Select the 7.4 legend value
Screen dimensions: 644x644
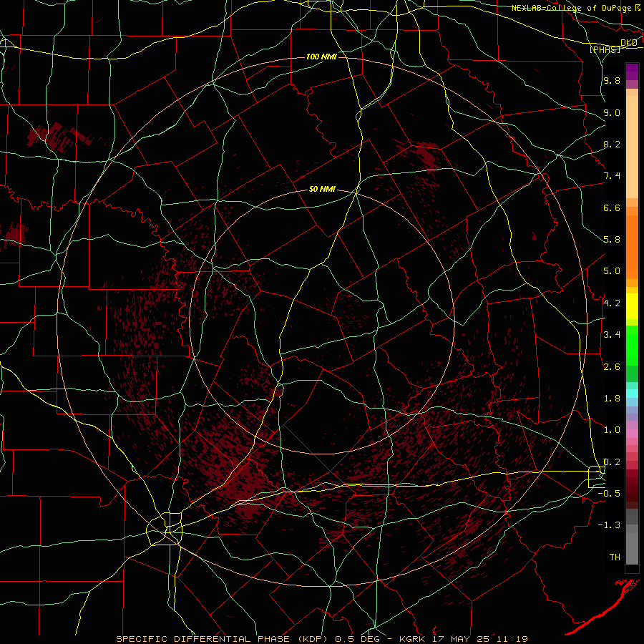pos(612,176)
